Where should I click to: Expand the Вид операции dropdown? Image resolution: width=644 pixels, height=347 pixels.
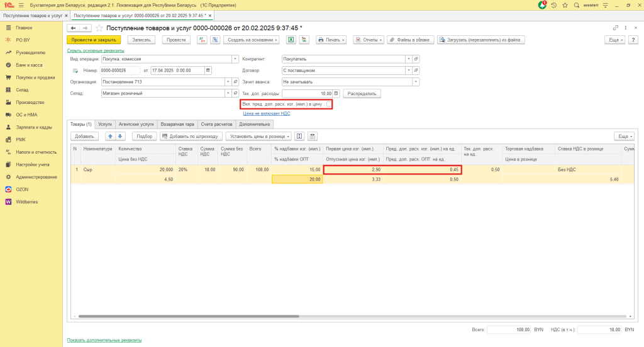point(235,59)
